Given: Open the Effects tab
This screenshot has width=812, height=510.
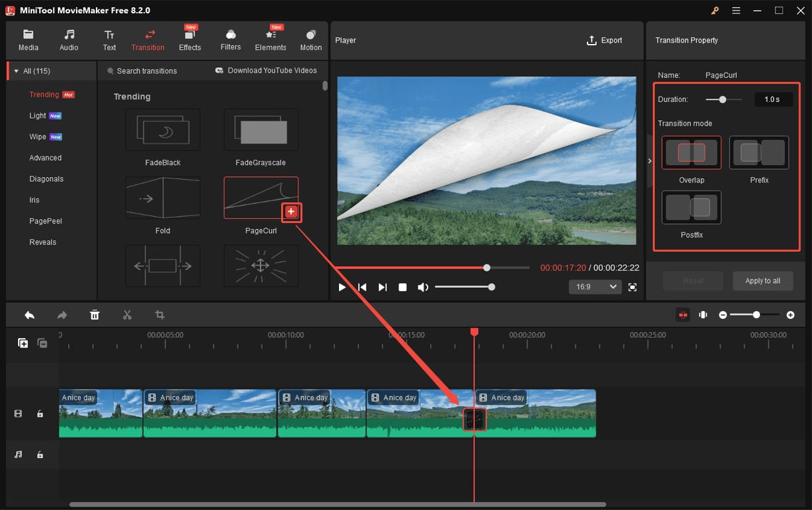Looking at the screenshot, I should [x=190, y=40].
